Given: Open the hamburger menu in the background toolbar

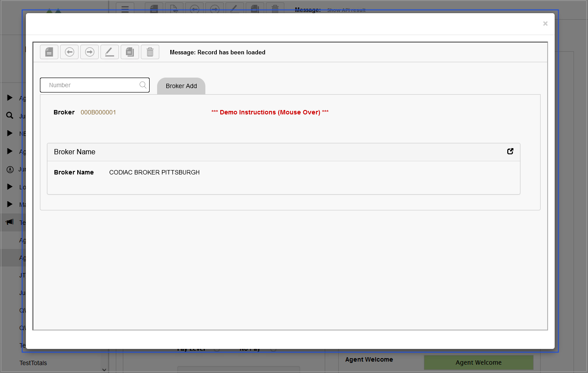Looking at the screenshot, I should tap(125, 9).
